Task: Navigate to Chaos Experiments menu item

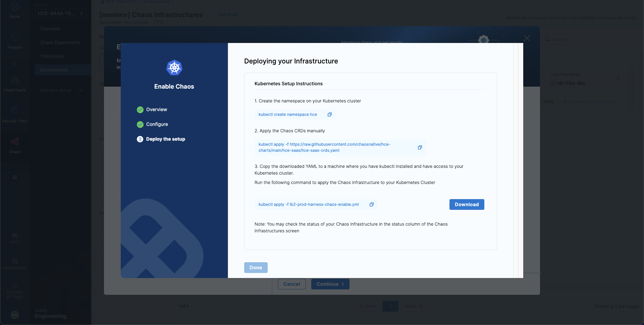Action: pos(60,42)
